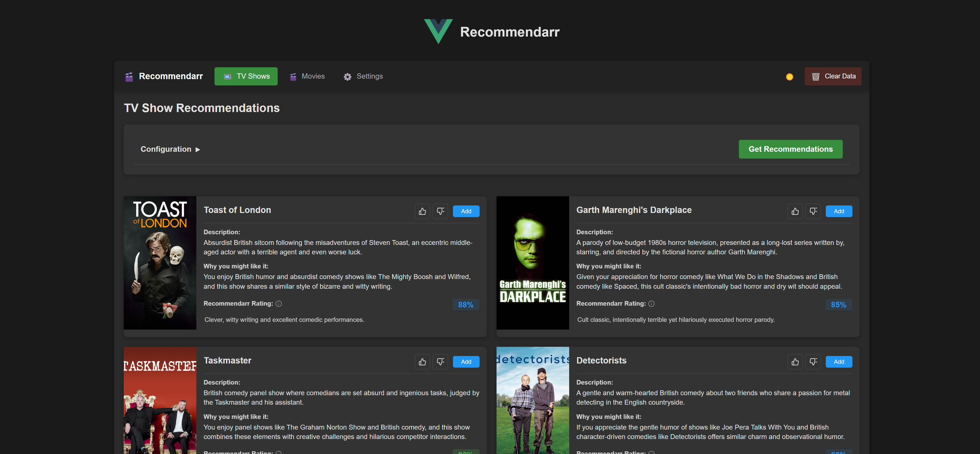This screenshot has width=980, height=454.
Task: Add Garth Marenghi's Darkplace to the library
Action: click(839, 212)
